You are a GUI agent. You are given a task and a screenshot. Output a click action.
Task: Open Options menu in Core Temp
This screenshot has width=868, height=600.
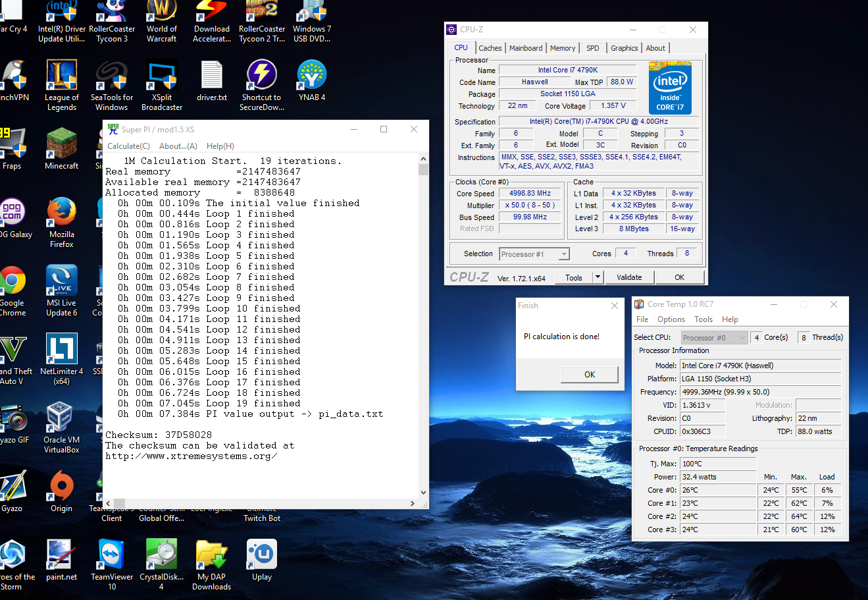(x=671, y=319)
